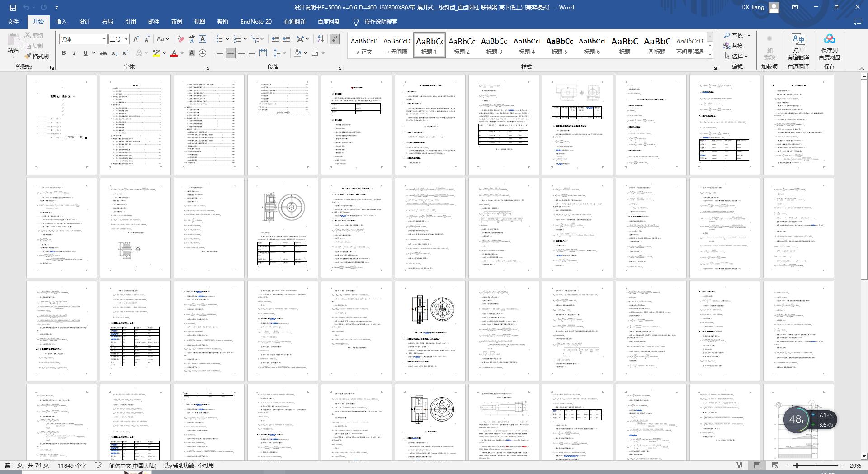This screenshot has width=868, height=474.
Task: Click the Tell Me lightbulb icon
Action: pyautogui.click(x=356, y=22)
